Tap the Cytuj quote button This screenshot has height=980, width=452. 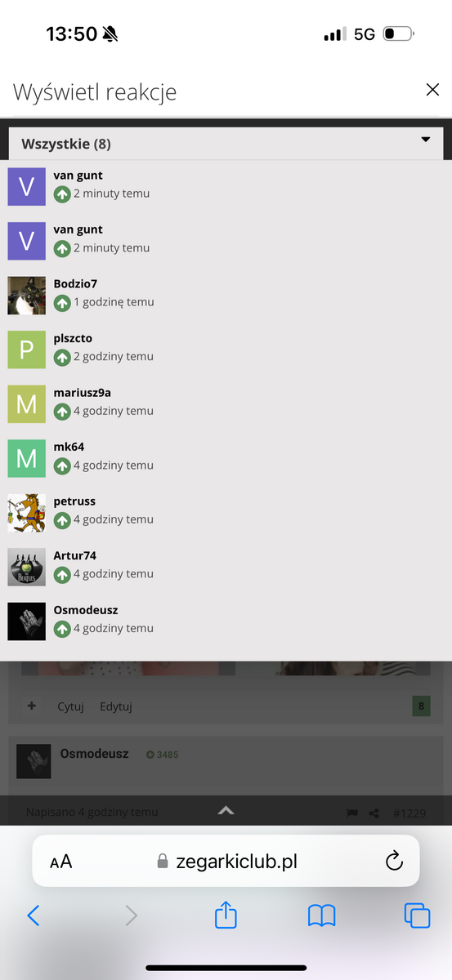[x=70, y=706]
